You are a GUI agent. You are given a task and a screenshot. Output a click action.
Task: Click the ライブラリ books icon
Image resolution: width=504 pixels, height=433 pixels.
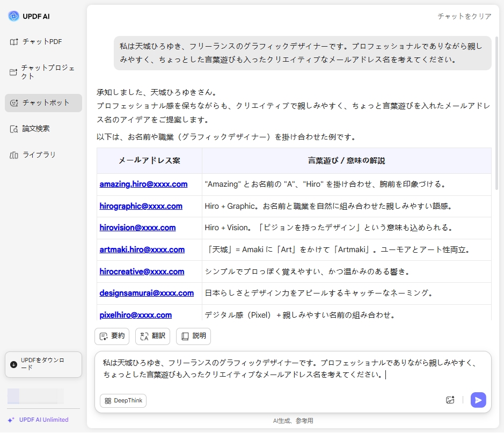14,156
